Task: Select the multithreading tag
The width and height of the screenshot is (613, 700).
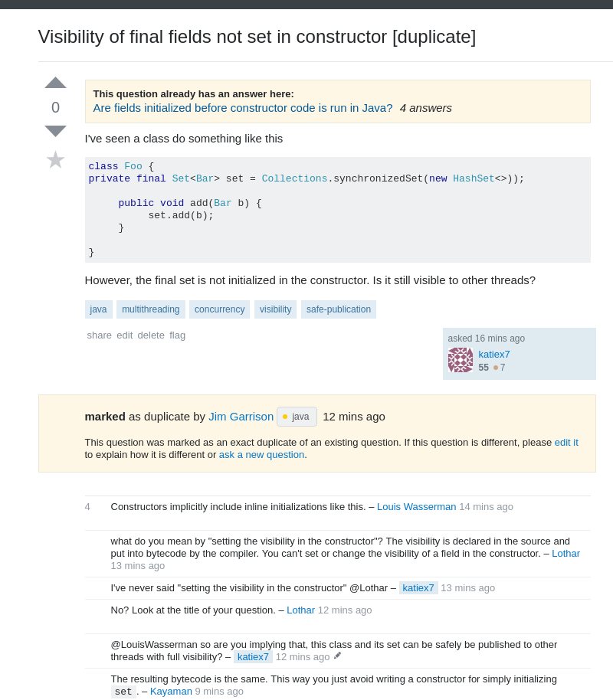Action: coord(151,309)
